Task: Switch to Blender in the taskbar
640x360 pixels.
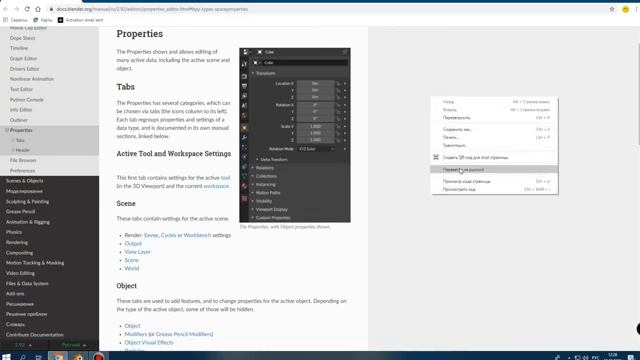Action: [x=78, y=356]
